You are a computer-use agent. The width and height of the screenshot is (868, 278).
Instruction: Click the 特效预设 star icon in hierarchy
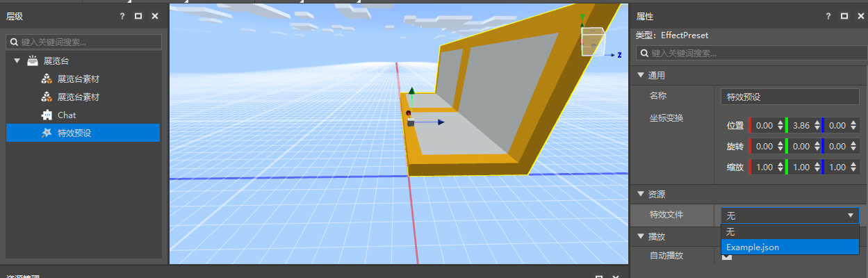click(47, 133)
